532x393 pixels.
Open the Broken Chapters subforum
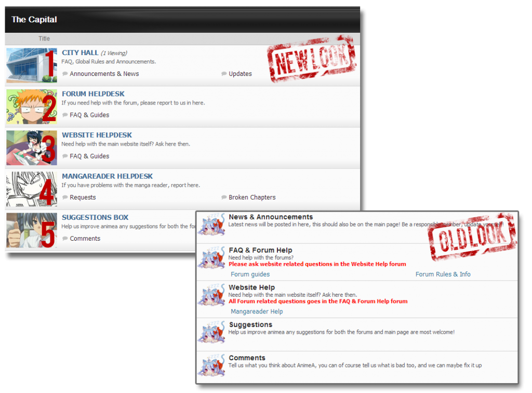coord(252,198)
